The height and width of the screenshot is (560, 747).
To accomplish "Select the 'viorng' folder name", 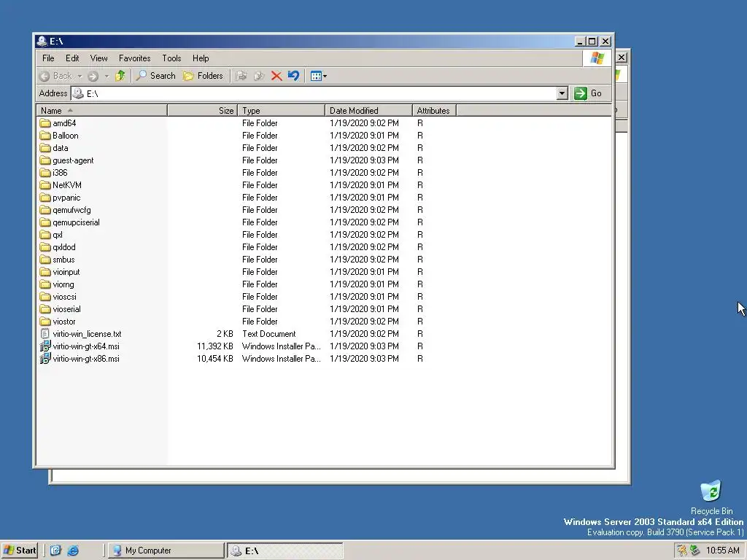I will 63,284.
